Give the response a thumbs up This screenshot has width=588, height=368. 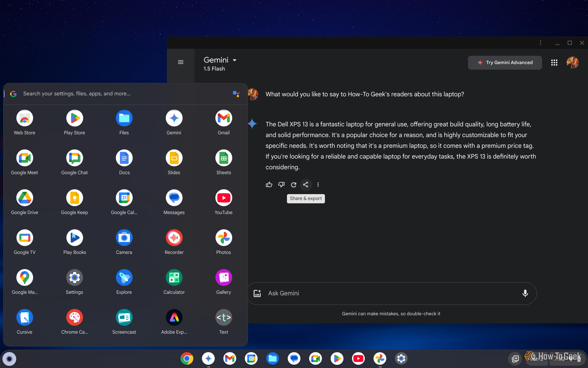(x=269, y=185)
